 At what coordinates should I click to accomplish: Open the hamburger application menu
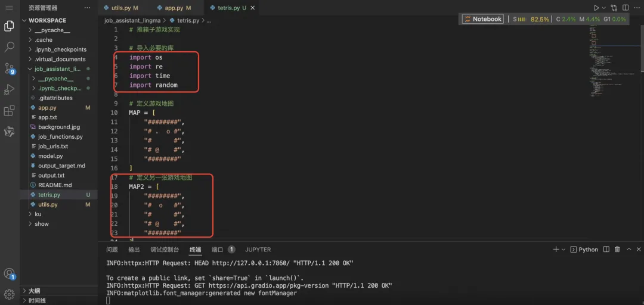[x=9, y=8]
